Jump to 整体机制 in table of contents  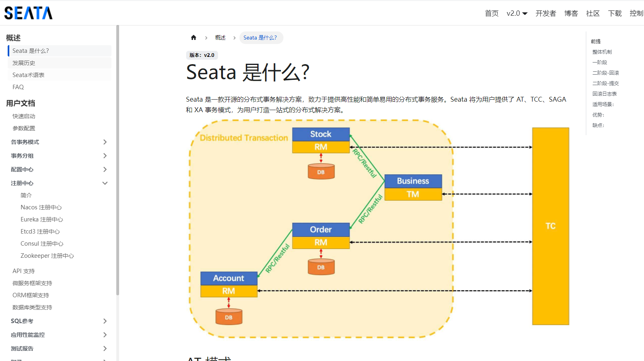(x=602, y=52)
